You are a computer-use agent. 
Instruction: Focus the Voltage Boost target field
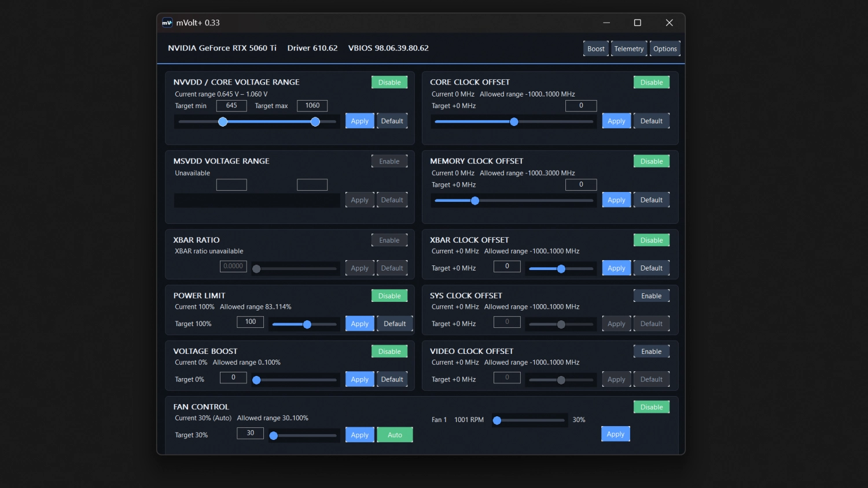(x=233, y=377)
